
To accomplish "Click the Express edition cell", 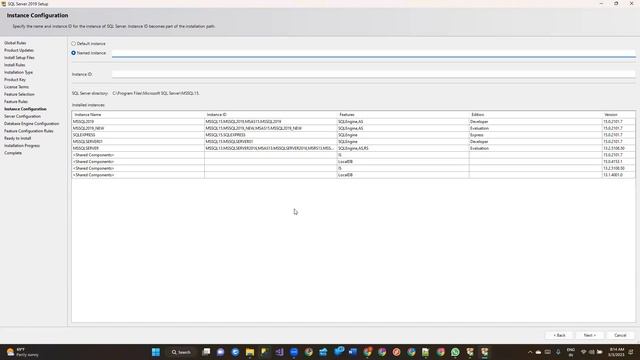I will coord(536,135).
